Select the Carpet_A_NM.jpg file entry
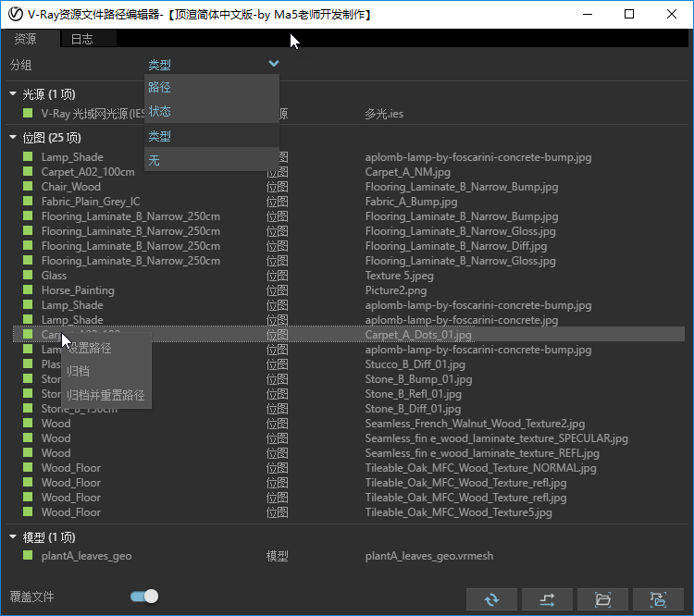The height and width of the screenshot is (616, 694). 408,172
